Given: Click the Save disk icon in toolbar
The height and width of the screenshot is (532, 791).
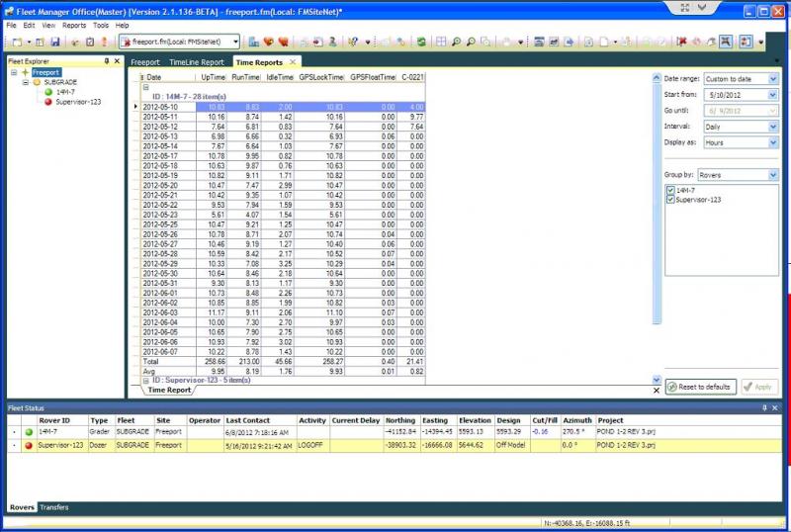Looking at the screenshot, I should [55, 43].
